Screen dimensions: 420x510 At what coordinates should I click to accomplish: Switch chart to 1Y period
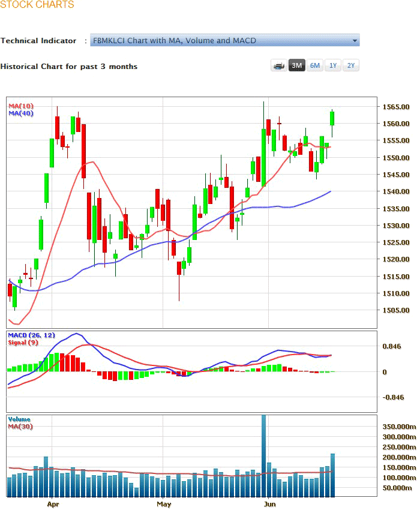pyautogui.click(x=333, y=66)
